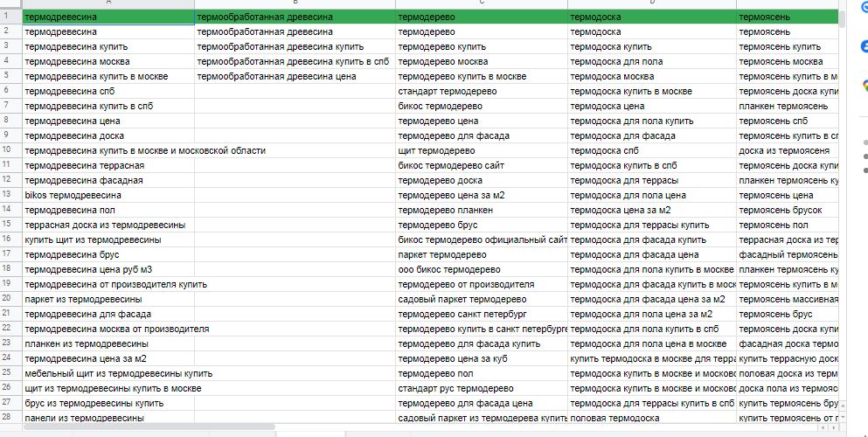
Task: Select cell 'термодоска цена за м2'
Action: 652,211
